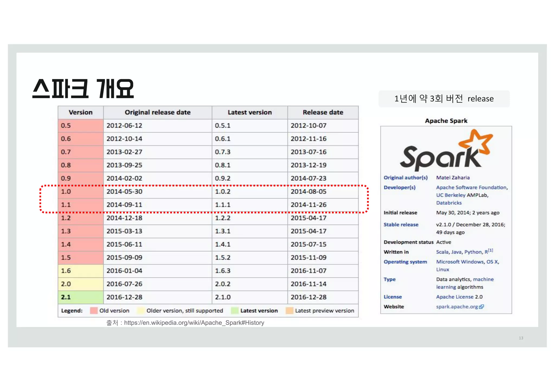Viewport: 555px width, 392px height.
Task: Click the 1년에 약 3회 버전 release note box
Action: point(444,99)
